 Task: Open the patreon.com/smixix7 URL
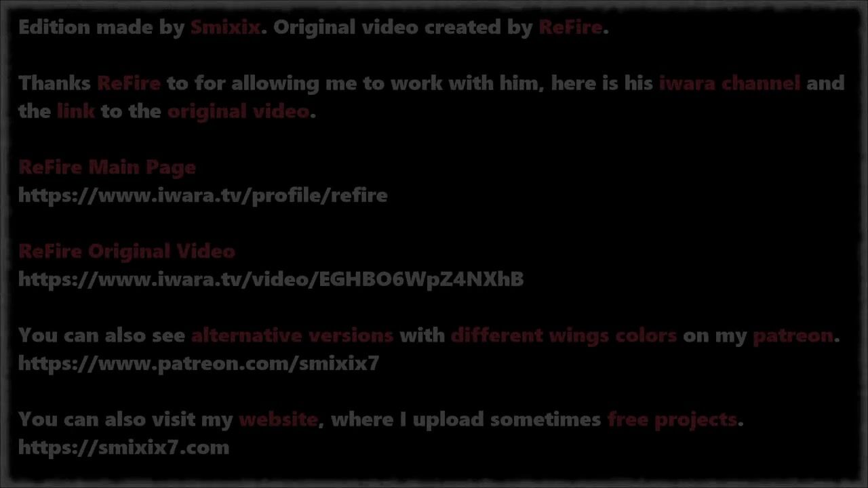point(199,363)
